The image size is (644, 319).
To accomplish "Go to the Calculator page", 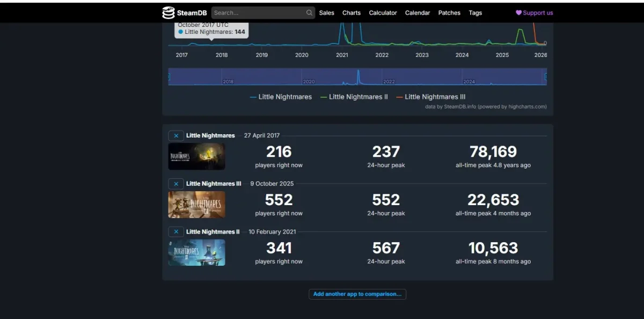I will coord(383,13).
